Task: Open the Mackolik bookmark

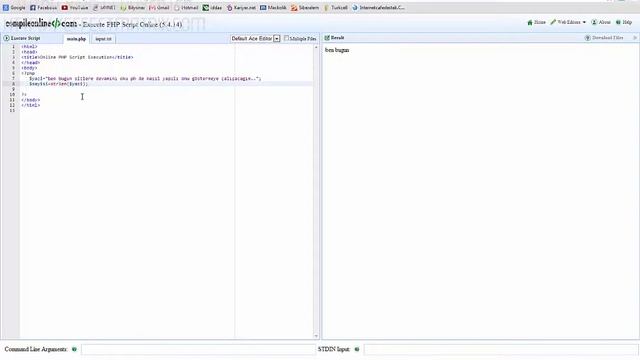Action: pos(273,7)
